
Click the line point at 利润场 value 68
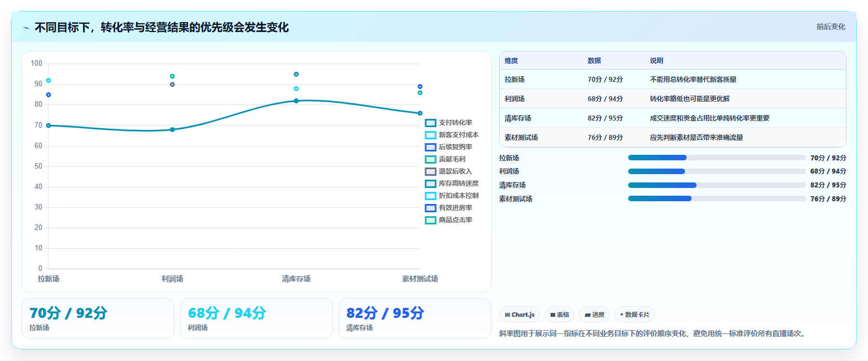pyautogui.click(x=172, y=130)
